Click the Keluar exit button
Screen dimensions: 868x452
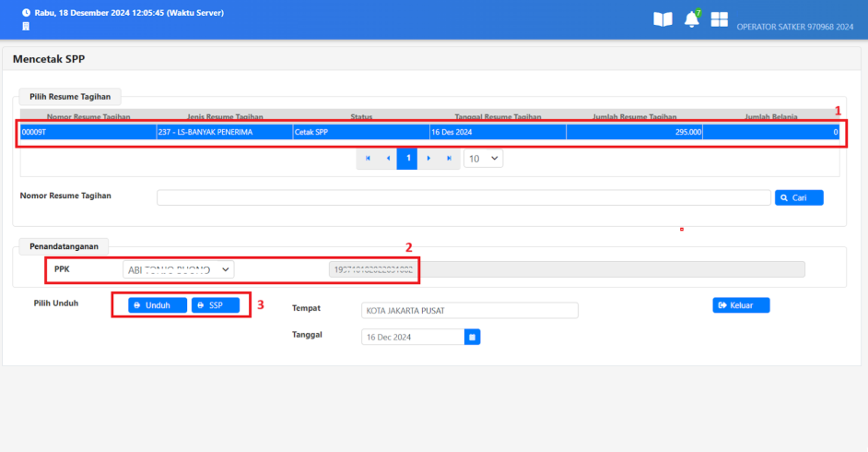741,305
